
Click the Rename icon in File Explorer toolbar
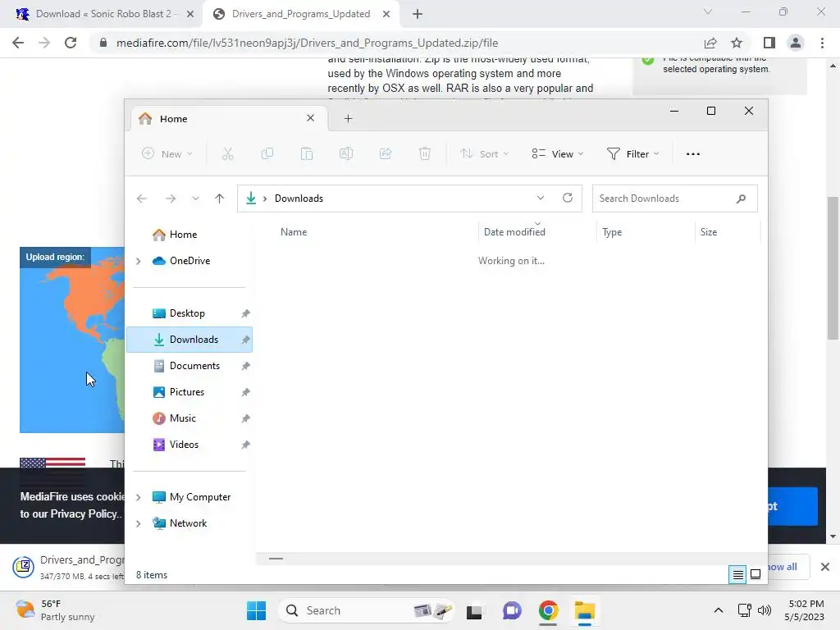(346, 154)
